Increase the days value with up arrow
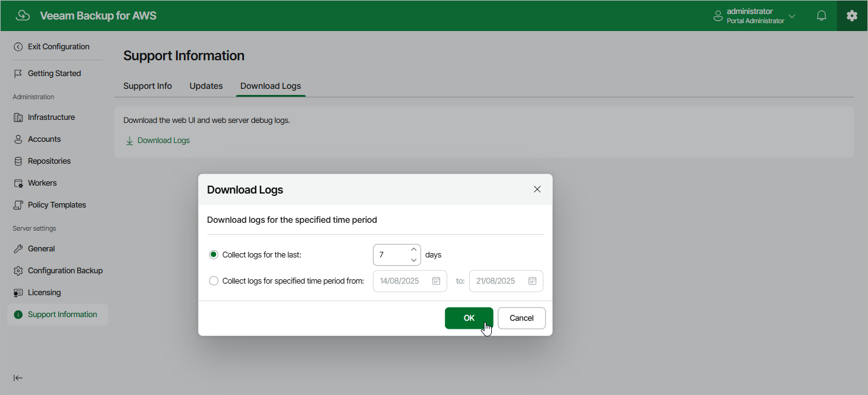Screen dimensions: 868x395 [x=414, y=249]
